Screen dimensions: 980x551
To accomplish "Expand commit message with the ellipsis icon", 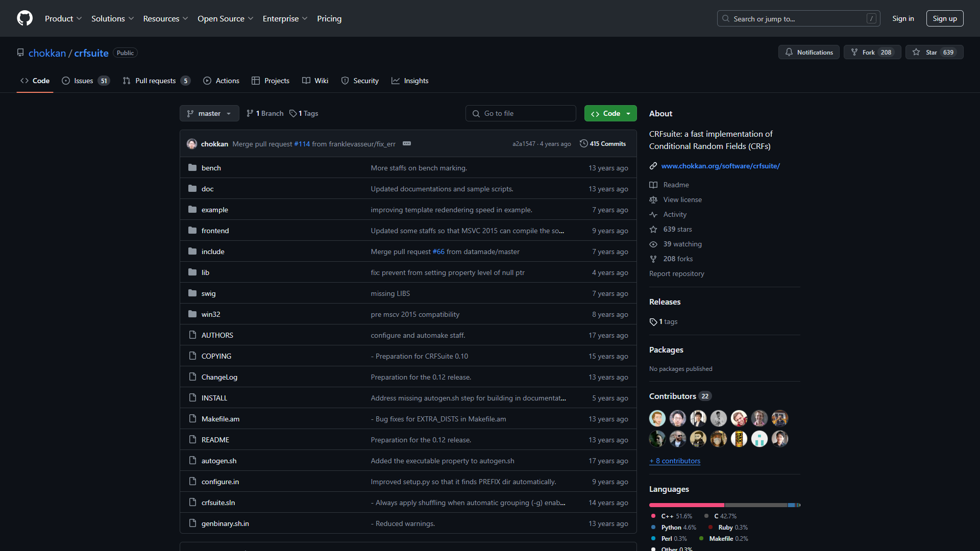I will click(x=406, y=143).
